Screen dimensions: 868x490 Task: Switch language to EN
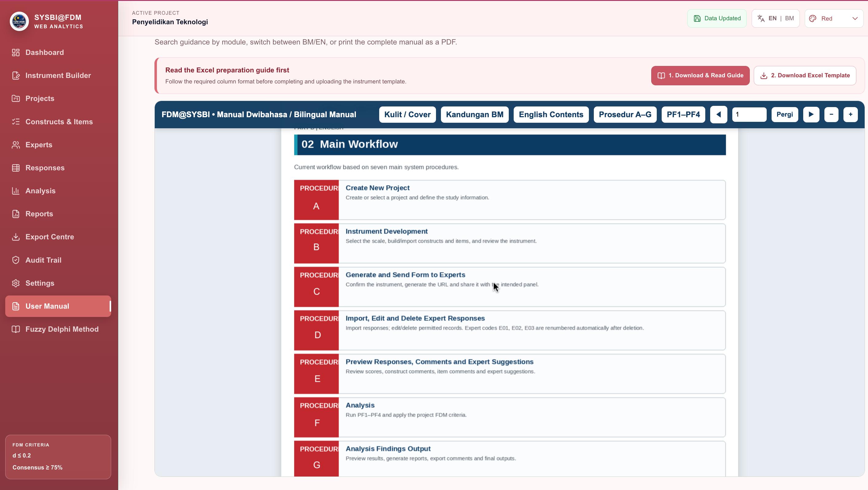click(x=772, y=18)
